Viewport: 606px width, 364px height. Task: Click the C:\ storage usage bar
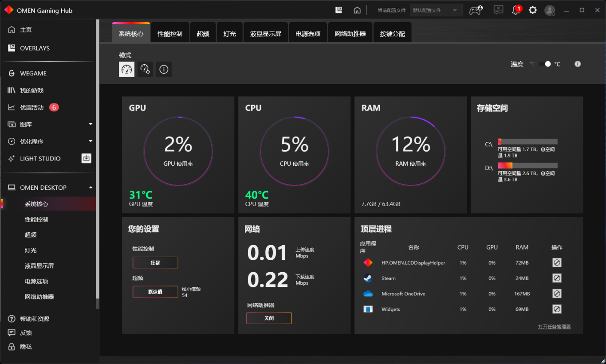coord(527,142)
